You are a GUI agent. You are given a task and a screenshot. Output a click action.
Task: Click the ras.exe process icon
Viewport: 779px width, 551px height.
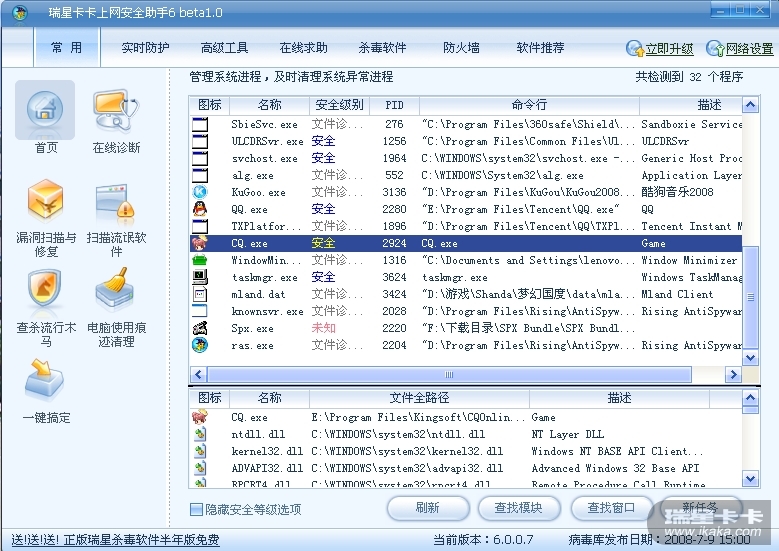click(x=200, y=345)
